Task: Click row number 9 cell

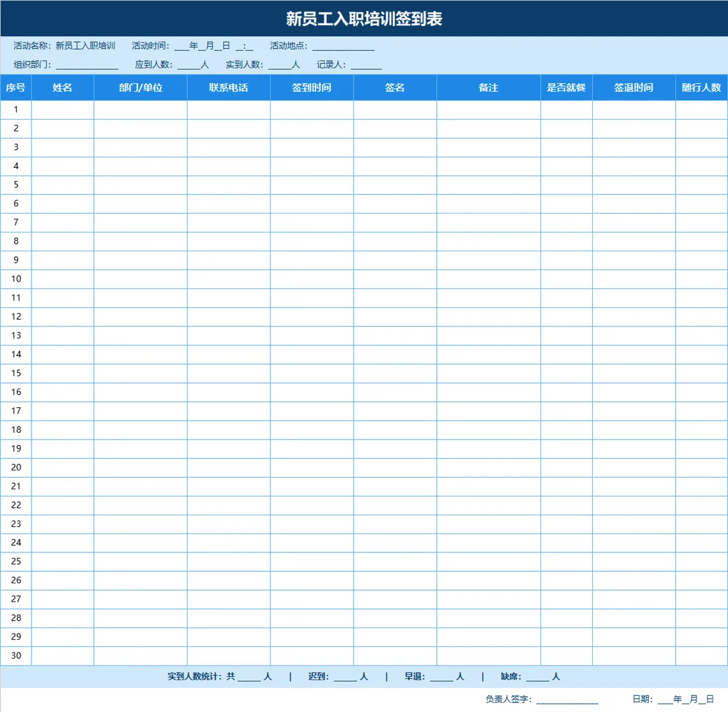Action: pyautogui.click(x=16, y=260)
